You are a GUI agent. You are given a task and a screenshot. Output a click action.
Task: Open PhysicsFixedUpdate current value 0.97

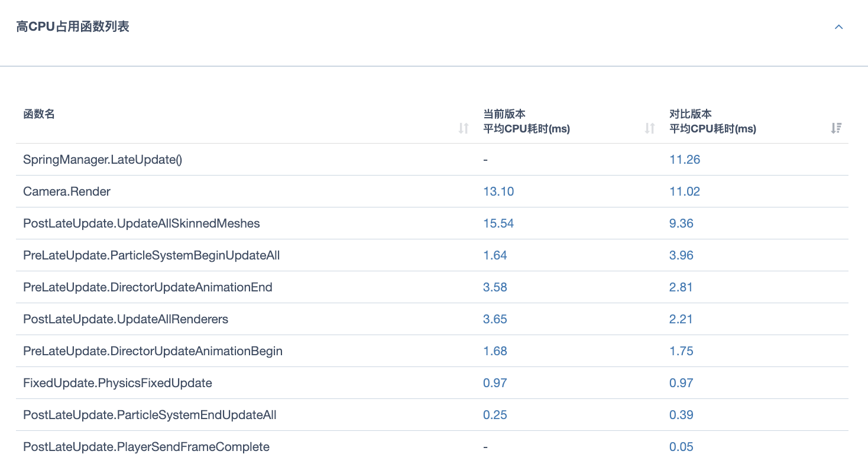(495, 383)
